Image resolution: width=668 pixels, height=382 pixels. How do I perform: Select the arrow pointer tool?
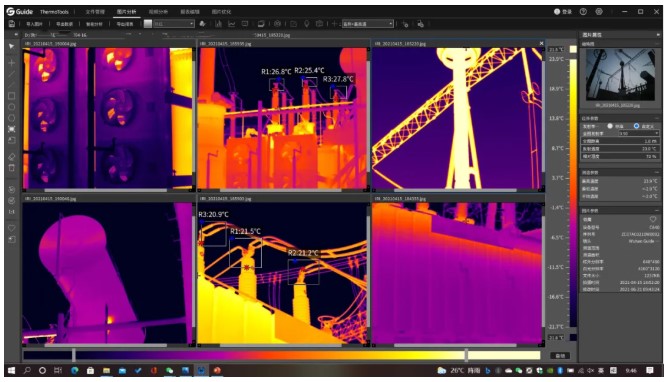tap(12, 46)
